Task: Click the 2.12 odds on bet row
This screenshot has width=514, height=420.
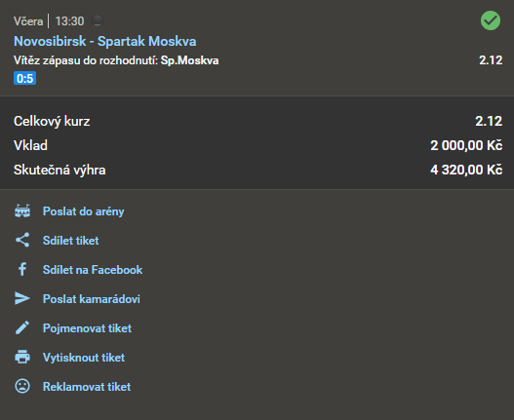Action: [491, 60]
